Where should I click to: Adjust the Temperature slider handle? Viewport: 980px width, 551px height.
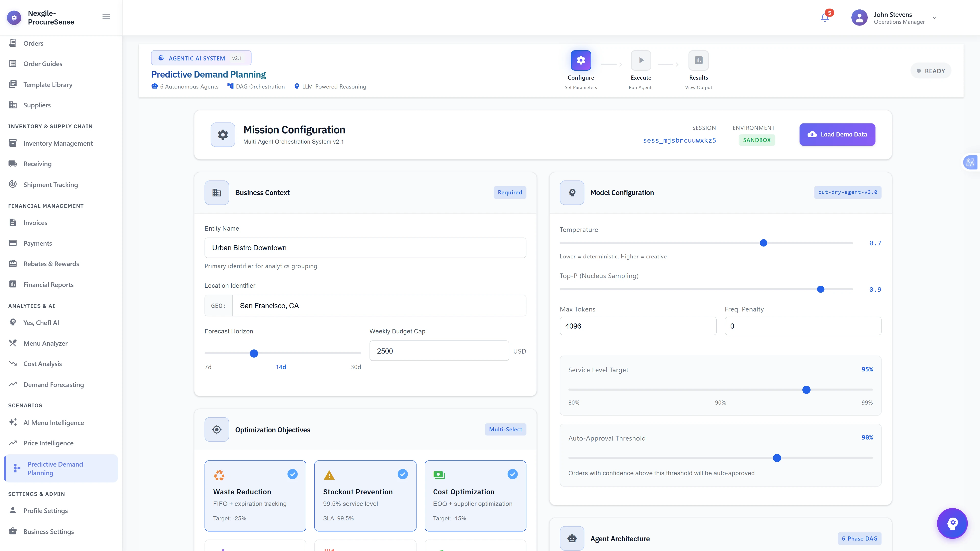click(x=763, y=243)
